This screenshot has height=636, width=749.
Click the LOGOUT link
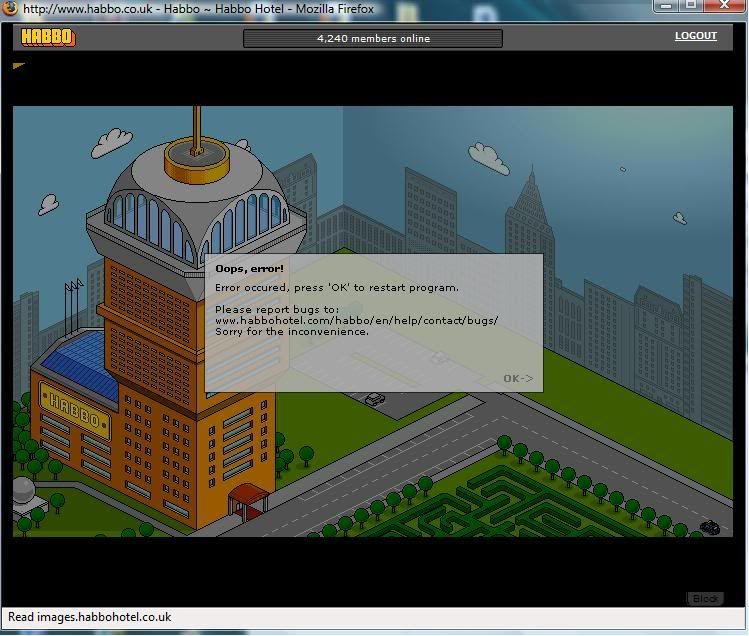[695, 36]
